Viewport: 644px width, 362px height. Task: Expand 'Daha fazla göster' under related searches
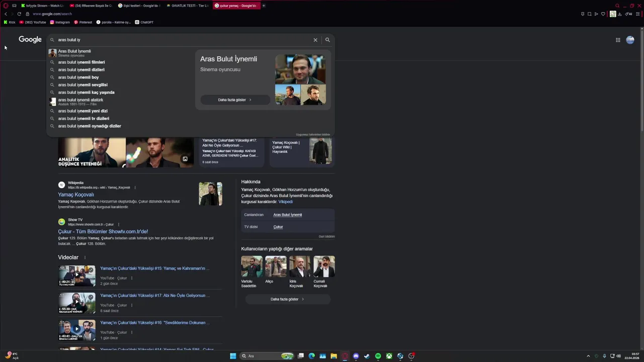click(x=288, y=299)
